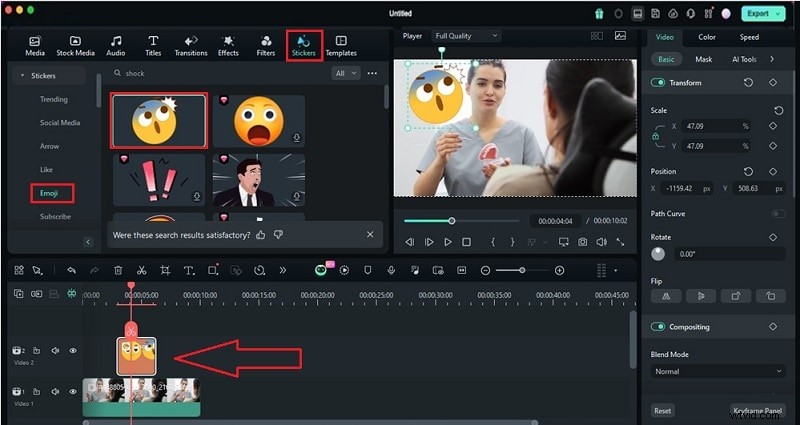
Task: Select the Like sticker category
Action: (x=46, y=170)
